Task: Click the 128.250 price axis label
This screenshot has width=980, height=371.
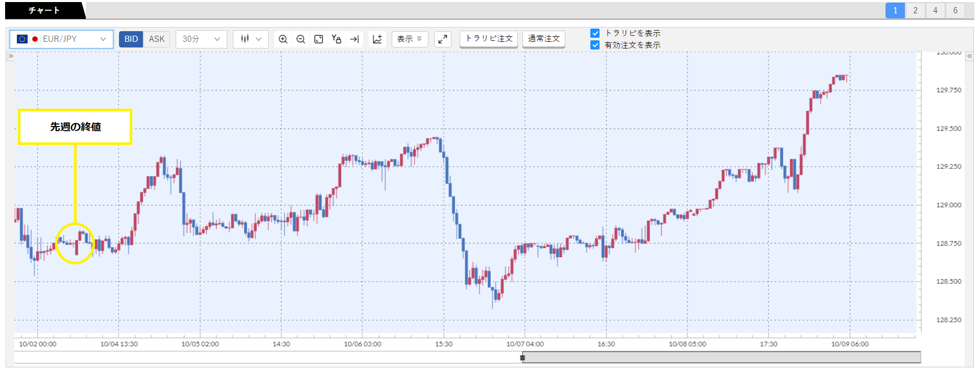Action: (948, 320)
